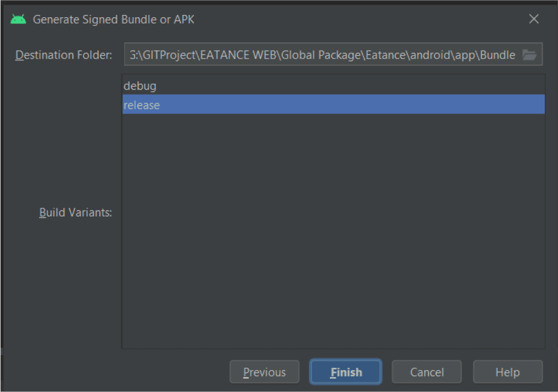Click into the Destination Folder path field
The height and width of the screenshot is (392, 558).
(x=322, y=55)
